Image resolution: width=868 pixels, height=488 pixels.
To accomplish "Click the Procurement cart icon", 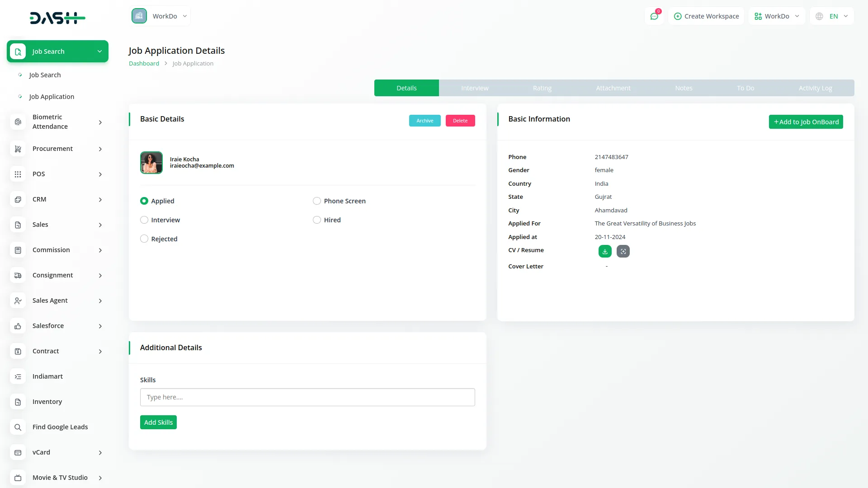I will 18,149.
